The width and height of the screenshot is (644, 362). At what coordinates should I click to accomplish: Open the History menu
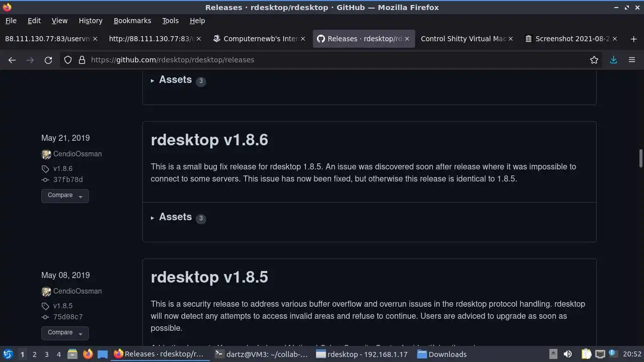click(x=91, y=21)
